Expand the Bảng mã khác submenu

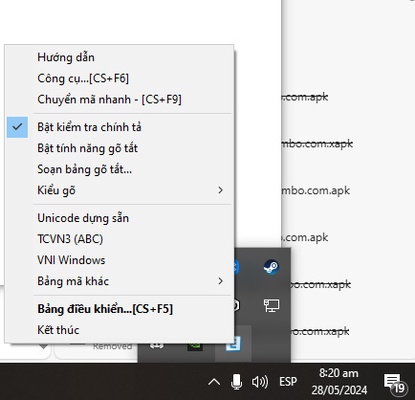point(119,281)
